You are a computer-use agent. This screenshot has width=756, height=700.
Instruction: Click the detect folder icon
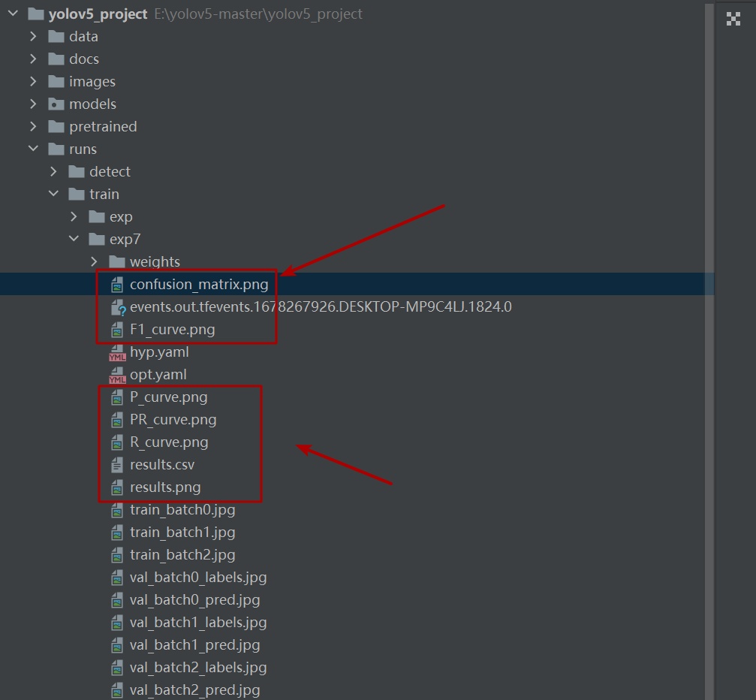(77, 172)
